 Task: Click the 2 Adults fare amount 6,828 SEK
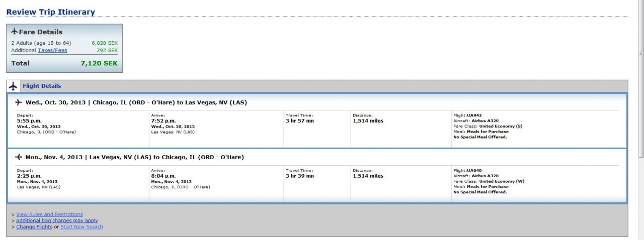click(x=105, y=43)
